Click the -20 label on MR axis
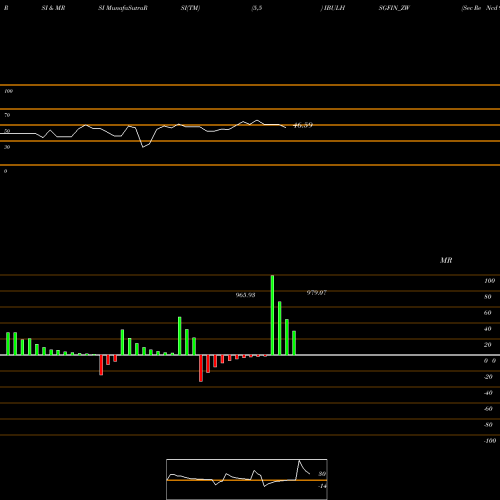500x500 pixels. pyautogui.click(x=488, y=377)
